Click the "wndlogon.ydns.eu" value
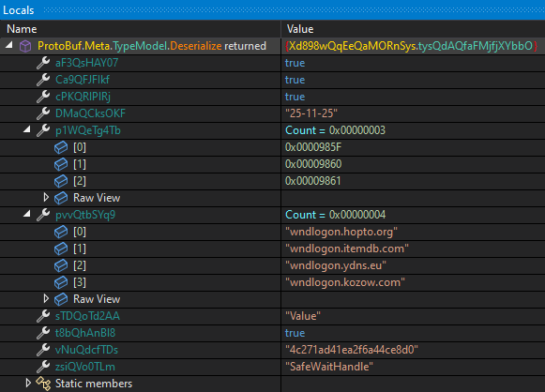The width and height of the screenshot is (545, 392). pos(336,265)
